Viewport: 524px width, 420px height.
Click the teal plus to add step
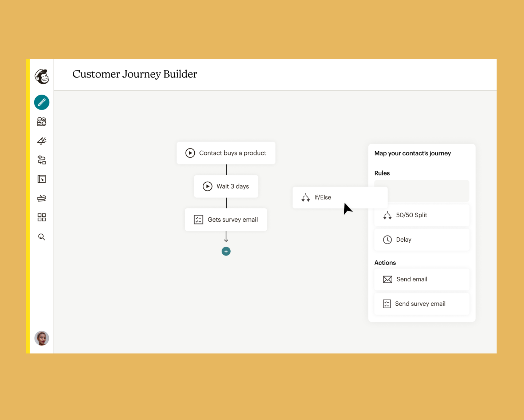pos(226,251)
